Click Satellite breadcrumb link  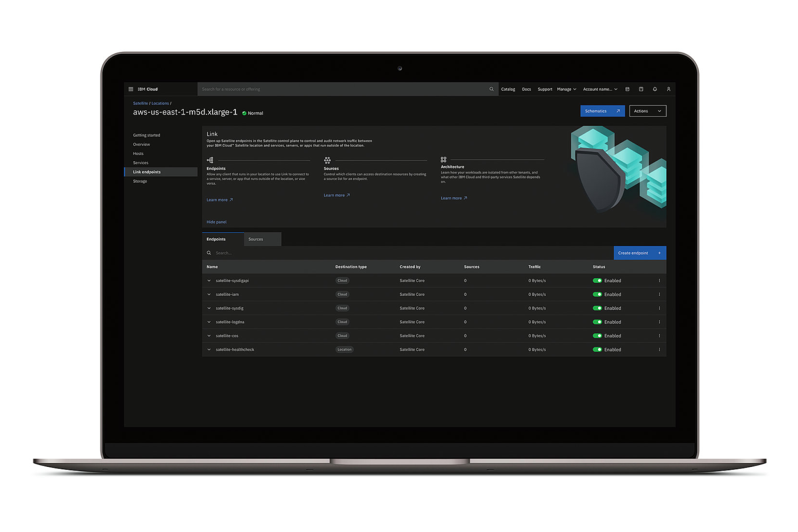click(x=140, y=103)
